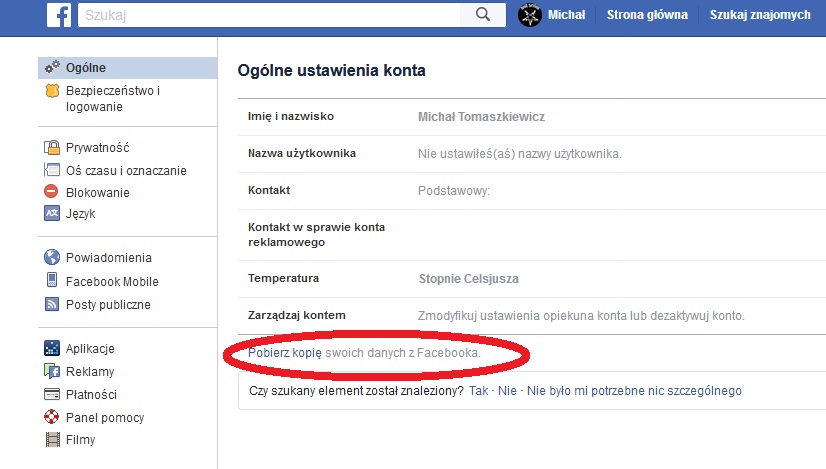Viewport: 826px width, 469px height.
Task: Click the Język language icon
Action: (x=52, y=213)
